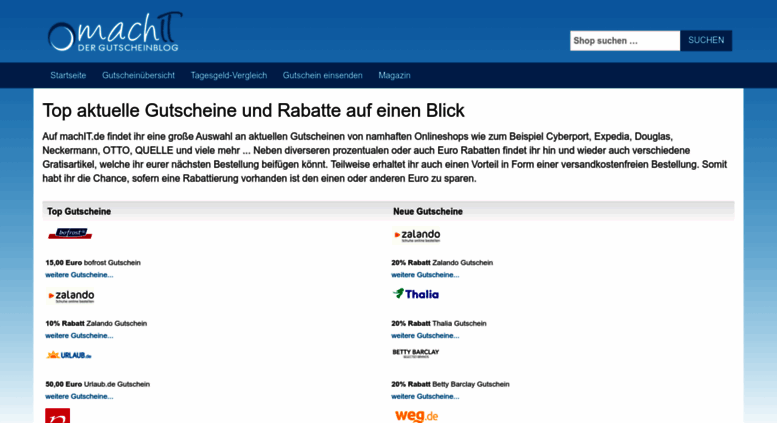
Task: Open Tagesgeld-Vergleich menu item
Action: (x=228, y=75)
